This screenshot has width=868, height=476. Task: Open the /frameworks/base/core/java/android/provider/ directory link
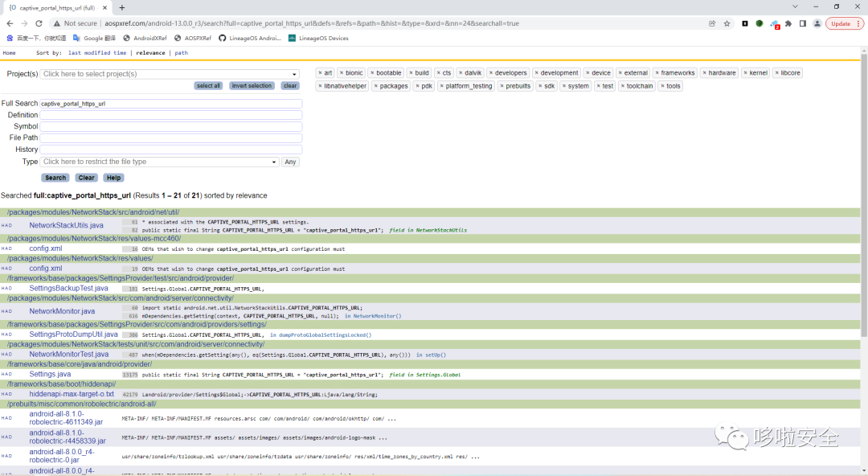click(x=80, y=364)
